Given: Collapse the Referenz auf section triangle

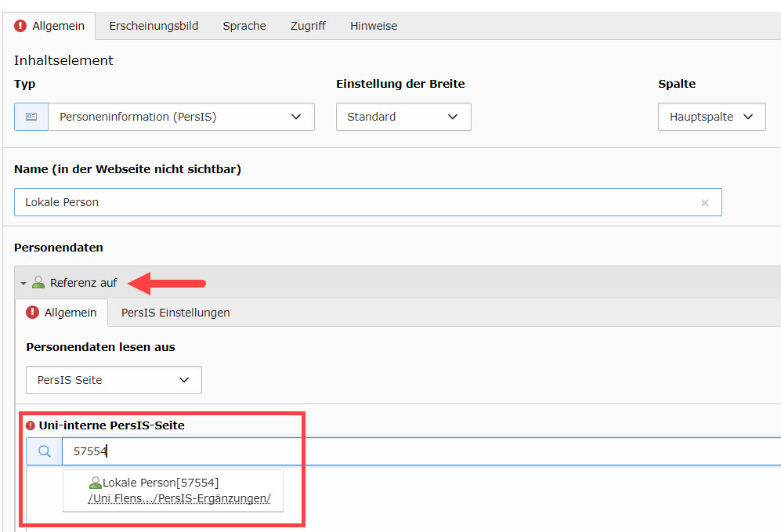Looking at the screenshot, I should pos(24,283).
